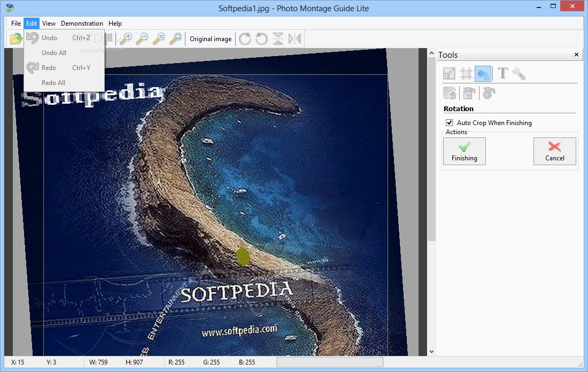Click the open file folder icon
This screenshot has height=372, width=588.
point(16,38)
